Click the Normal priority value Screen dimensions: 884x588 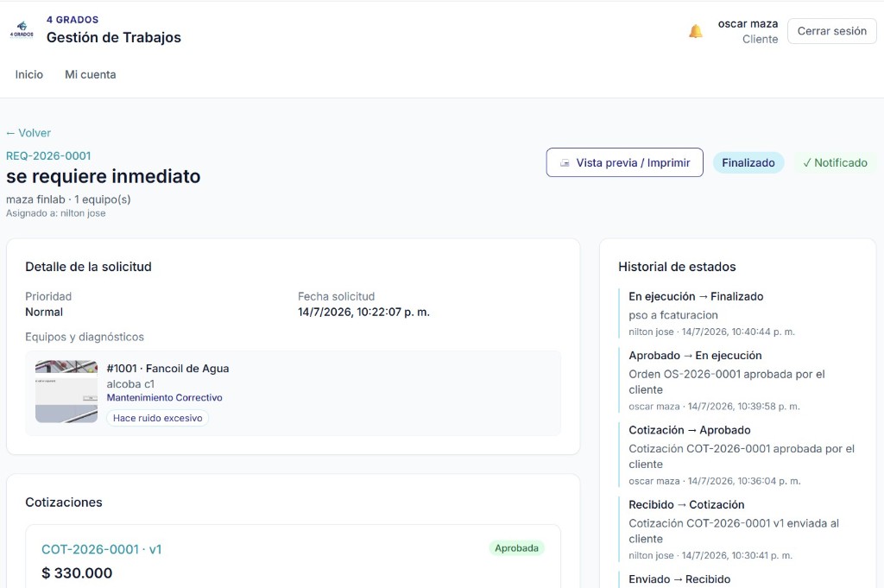click(44, 312)
